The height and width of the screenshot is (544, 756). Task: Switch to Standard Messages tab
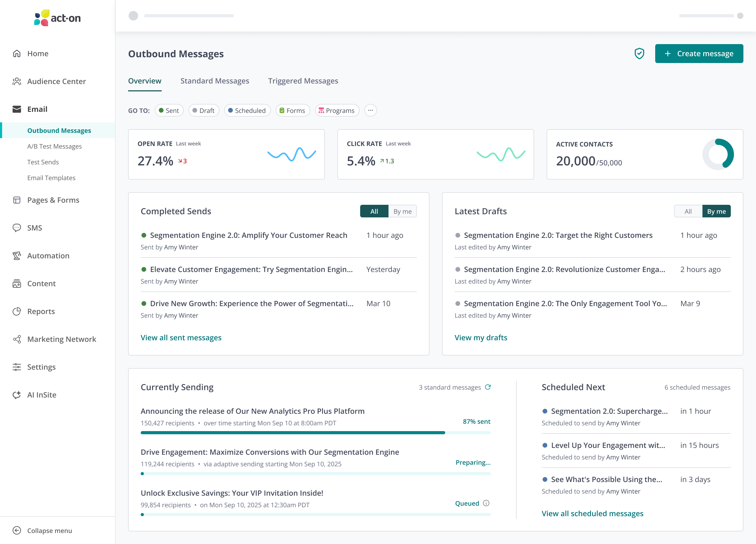click(x=215, y=81)
